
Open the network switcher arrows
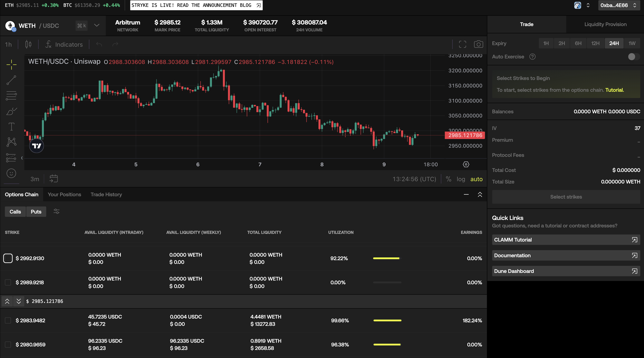click(x=588, y=5)
